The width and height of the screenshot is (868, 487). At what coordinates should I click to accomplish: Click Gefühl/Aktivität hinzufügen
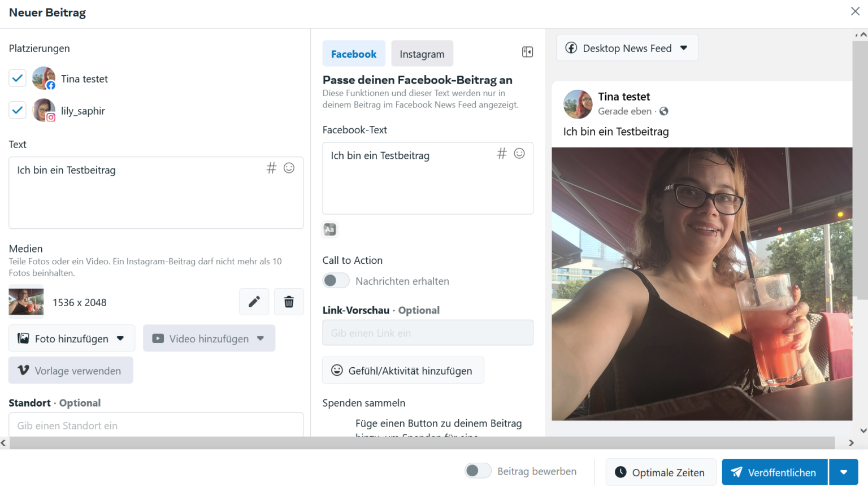(403, 370)
